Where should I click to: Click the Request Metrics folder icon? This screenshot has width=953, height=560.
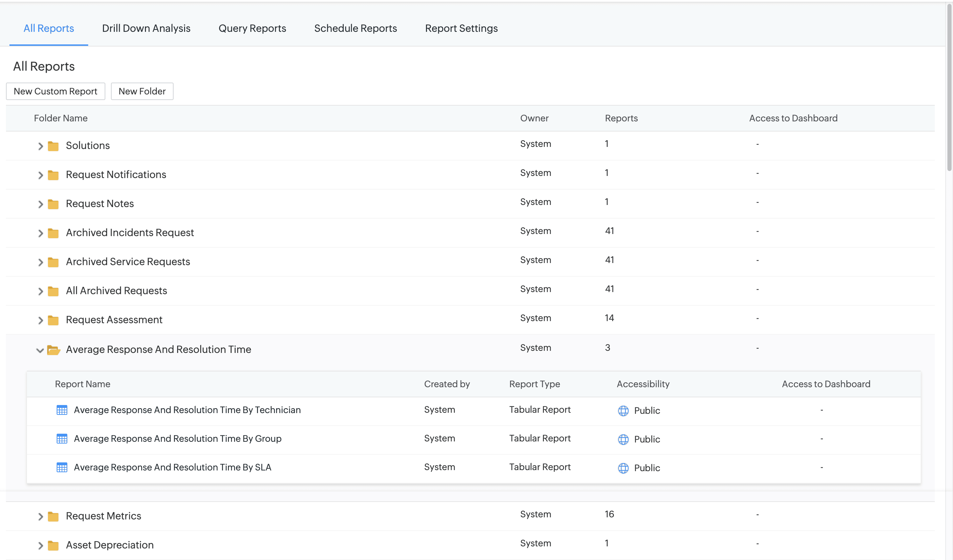click(x=53, y=516)
